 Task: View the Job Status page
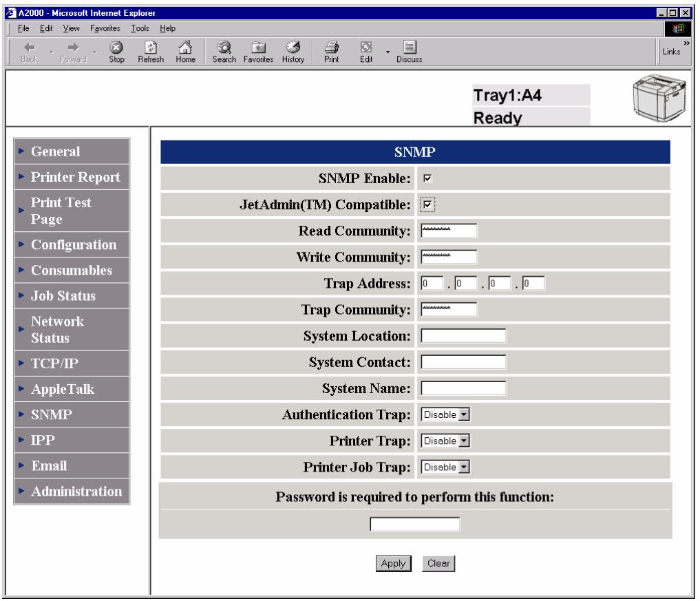(72, 295)
